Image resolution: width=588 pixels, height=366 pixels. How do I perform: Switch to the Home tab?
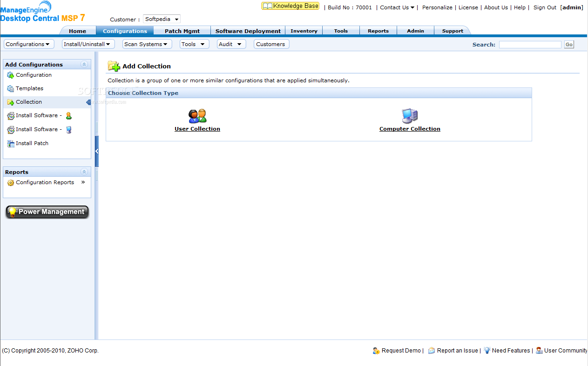pyautogui.click(x=78, y=31)
